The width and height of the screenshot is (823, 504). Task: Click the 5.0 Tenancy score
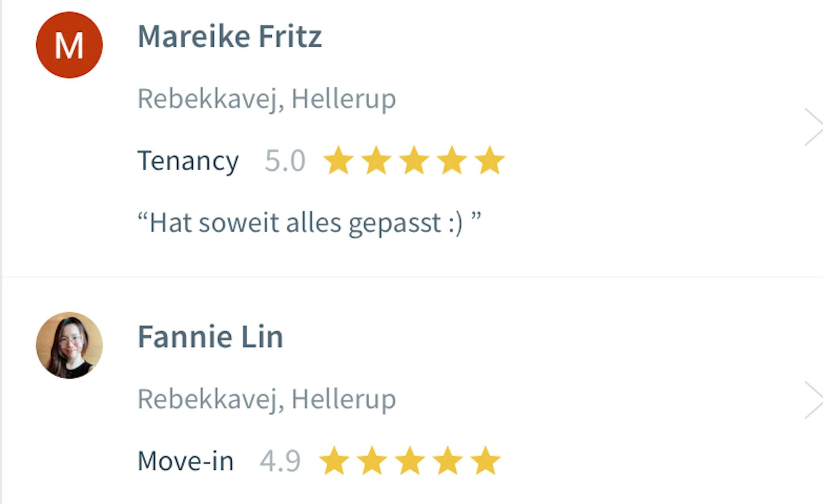pyautogui.click(x=285, y=161)
